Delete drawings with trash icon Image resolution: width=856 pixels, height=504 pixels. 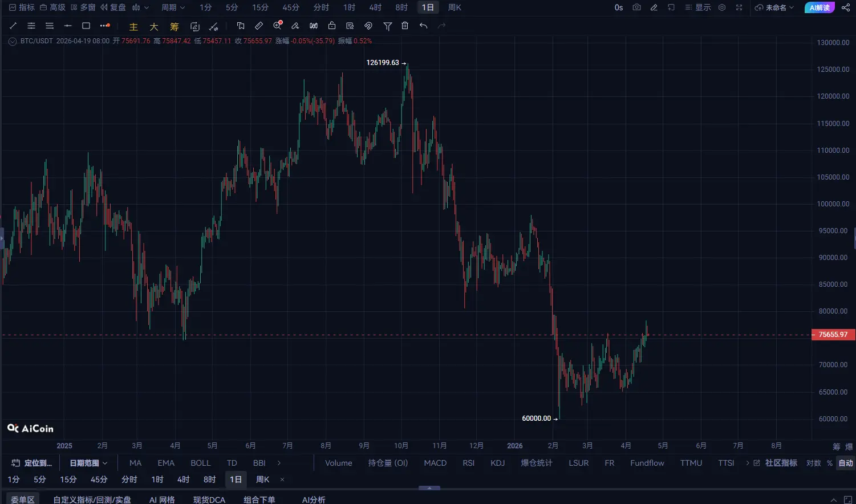coord(405,26)
